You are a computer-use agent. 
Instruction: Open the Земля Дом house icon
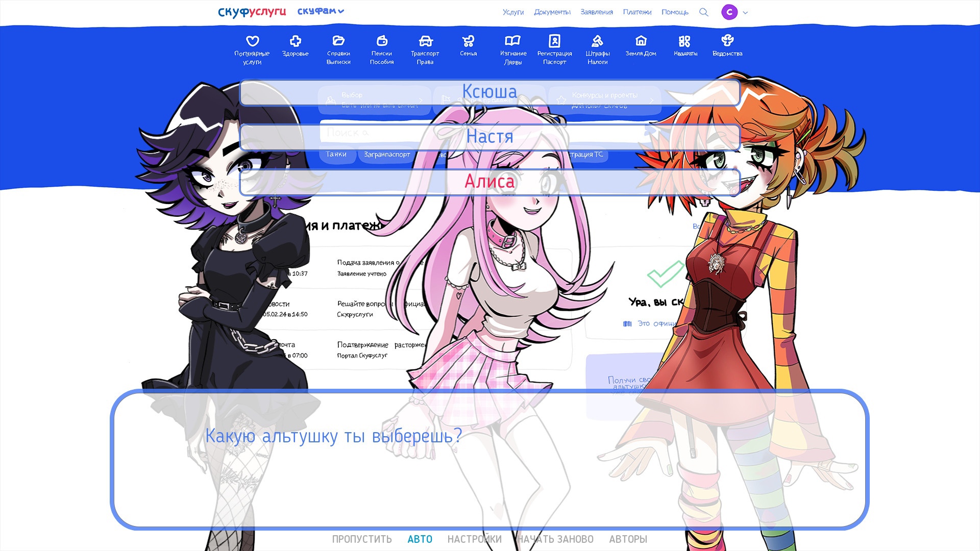[641, 41]
